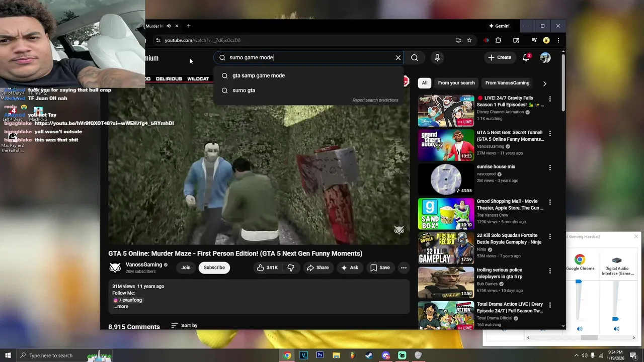Click the Chrome address bar URL
The image size is (644, 362).
click(203, 40)
